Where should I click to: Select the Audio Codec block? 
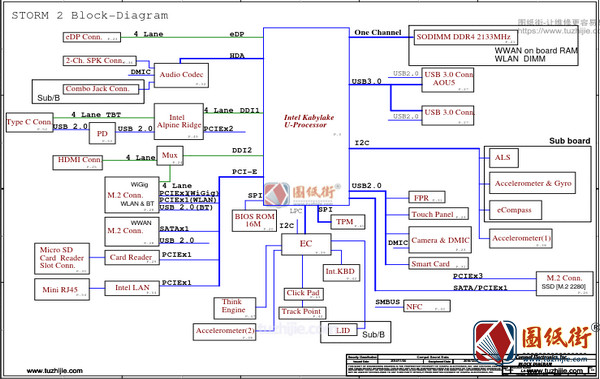click(181, 75)
